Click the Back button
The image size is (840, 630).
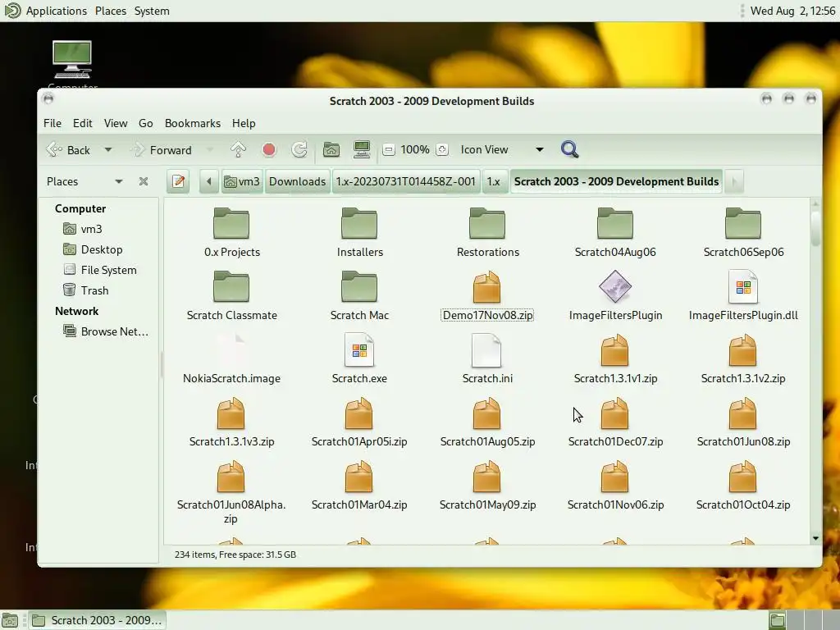click(69, 150)
